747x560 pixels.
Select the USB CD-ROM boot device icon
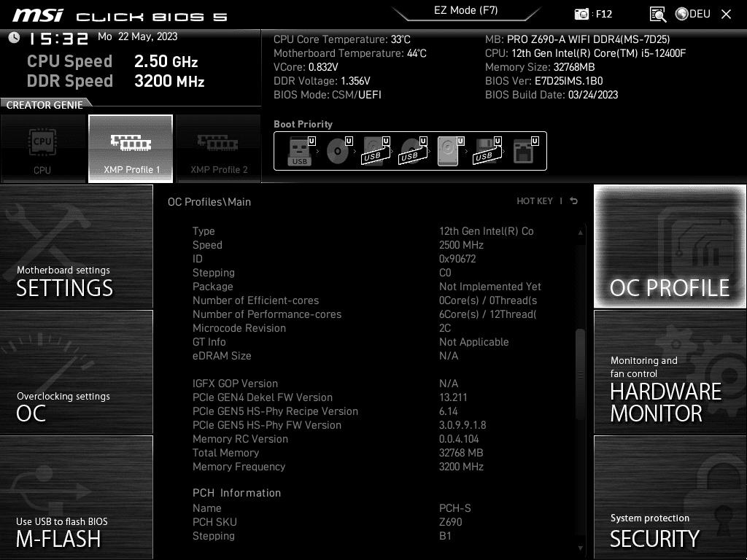pyautogui.click(x=413, y=151)
